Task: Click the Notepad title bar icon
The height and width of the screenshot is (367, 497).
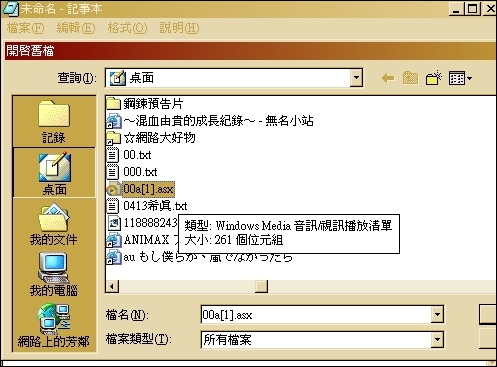Action: coord(11,9)
